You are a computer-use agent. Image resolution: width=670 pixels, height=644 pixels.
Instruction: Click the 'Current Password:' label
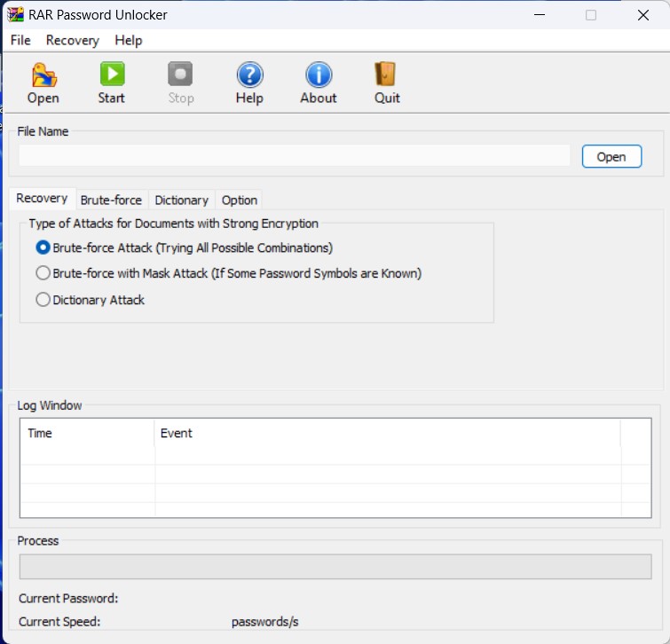tap(68, 598)
